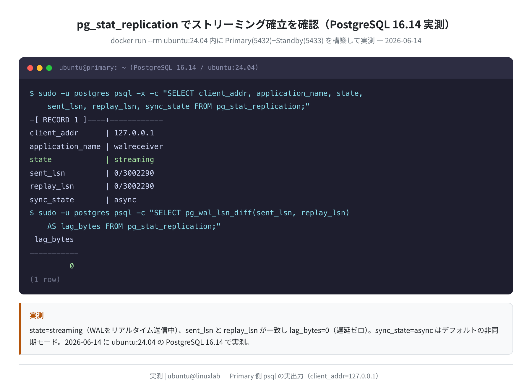Select the sync_state value async
Image resolution: width=532 pixels, height=392 pixels.
pos(125,200)
